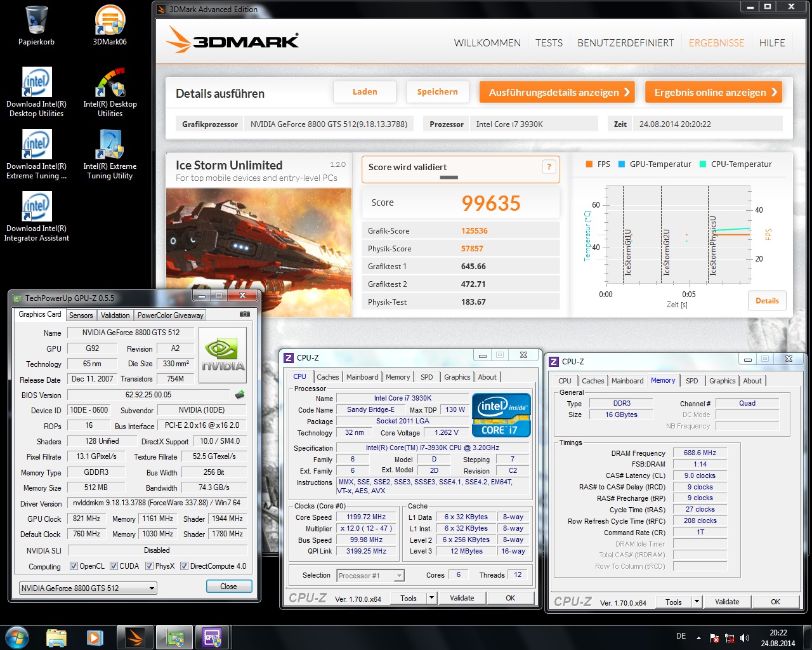Open the PowerColor Giveaway tab in GPU-Z

pos(170,315)
